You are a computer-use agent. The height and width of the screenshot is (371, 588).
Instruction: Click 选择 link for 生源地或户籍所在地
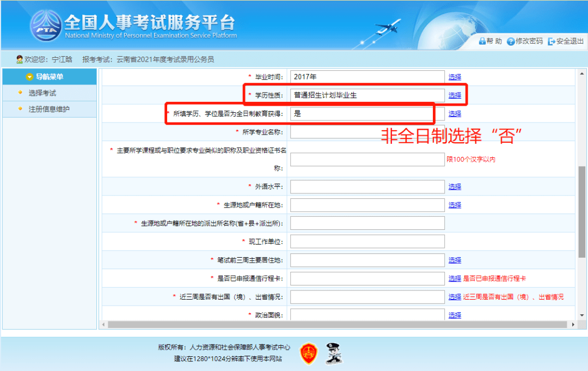(455, 205)
